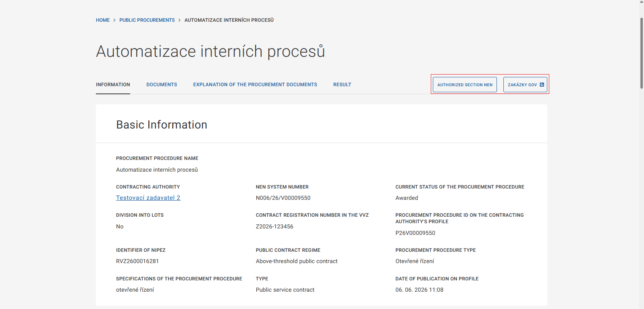Screen dimensions: 644x309
Task: Open Testovací zadavatel 2 contracting authority link
Action: click(x=148, y=198)
